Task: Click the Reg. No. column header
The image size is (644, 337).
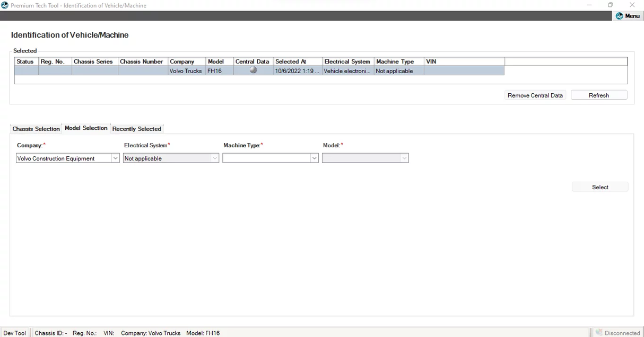Action: [x=55, y=61]
